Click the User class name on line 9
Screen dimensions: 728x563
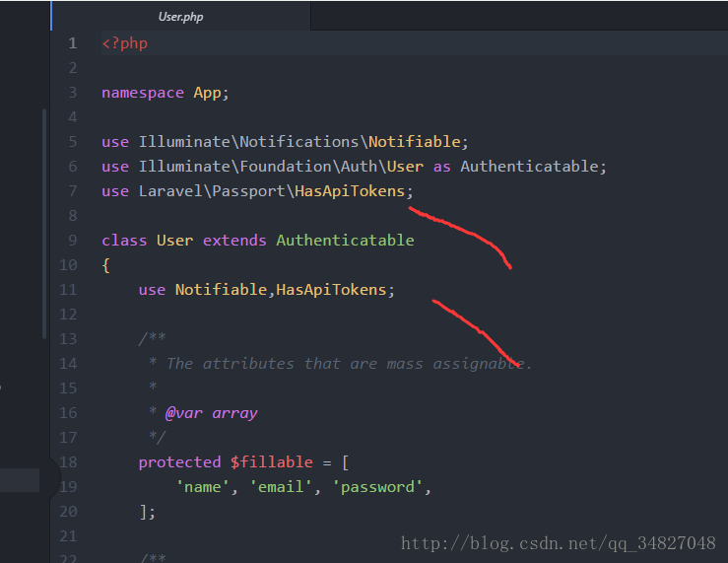(x=174, y=241)
